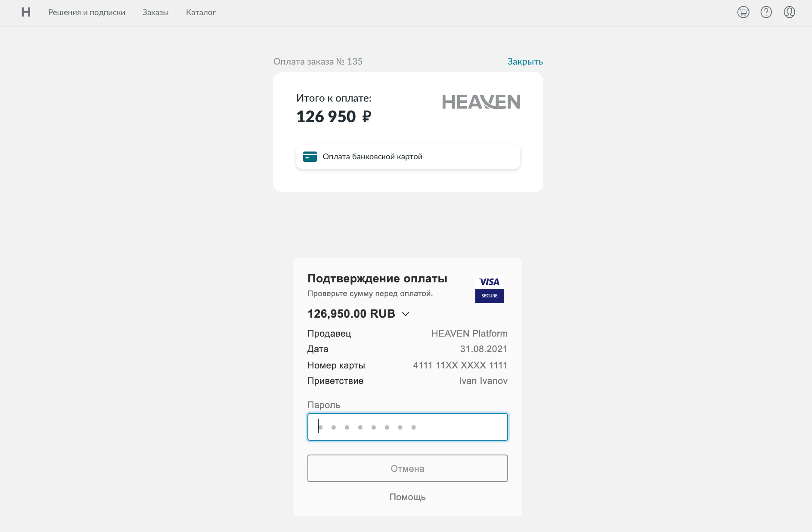Expand the 126,950.00 RUB amount chevron
The width and height of the screenshot is (812, 532).
click(x=405, y=314)
